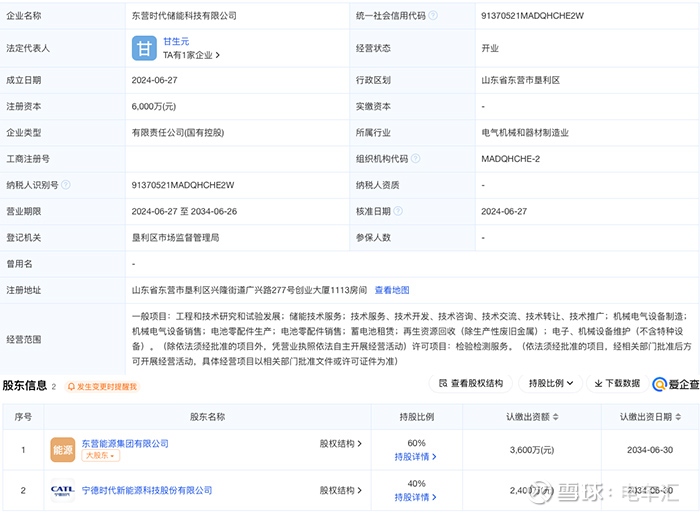The width and height of the screenshot is (700, 514).
Task: Open the legal representative 甘生元 profile link
Action: coord(176,42)
